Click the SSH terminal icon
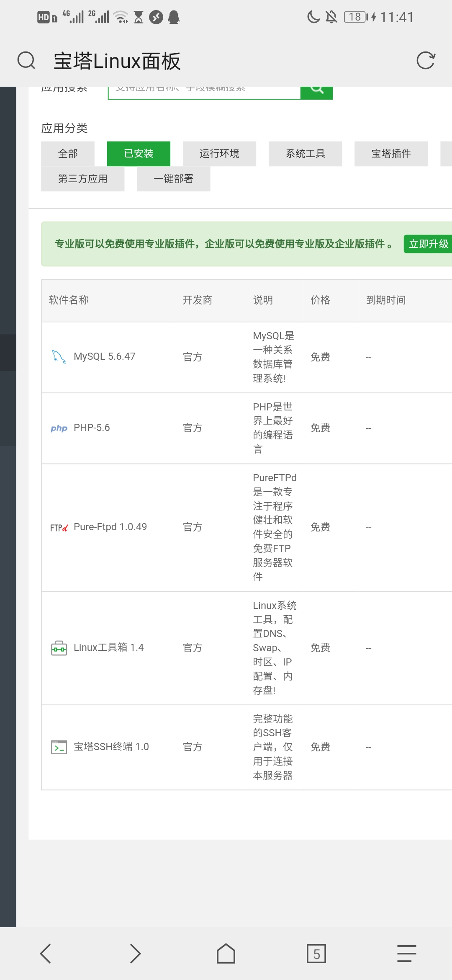 59,747
